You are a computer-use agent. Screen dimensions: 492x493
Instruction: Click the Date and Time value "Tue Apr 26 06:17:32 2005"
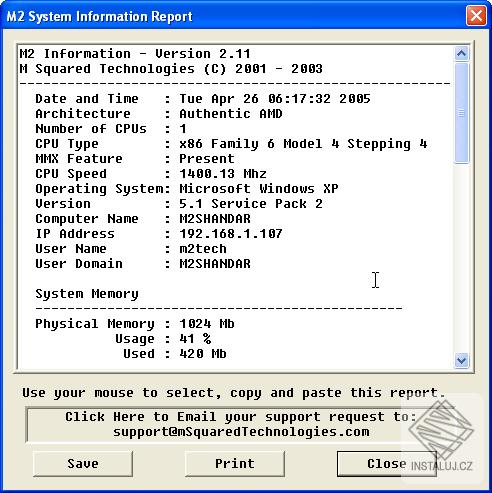275,99
